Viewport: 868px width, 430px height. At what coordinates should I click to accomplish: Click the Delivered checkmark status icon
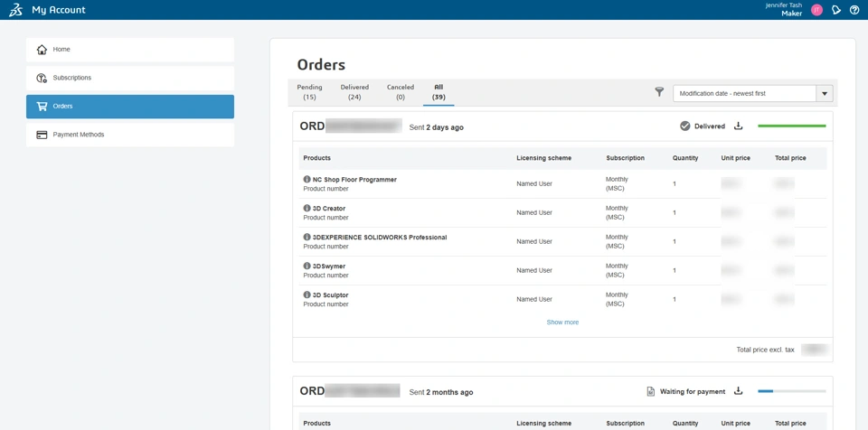[x=684, y=126]
